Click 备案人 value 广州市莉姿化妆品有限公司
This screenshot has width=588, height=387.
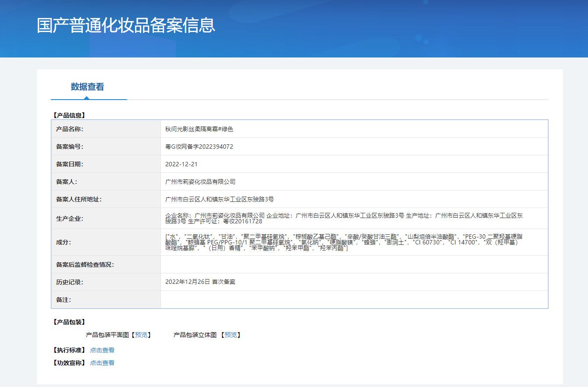(200, 182)
